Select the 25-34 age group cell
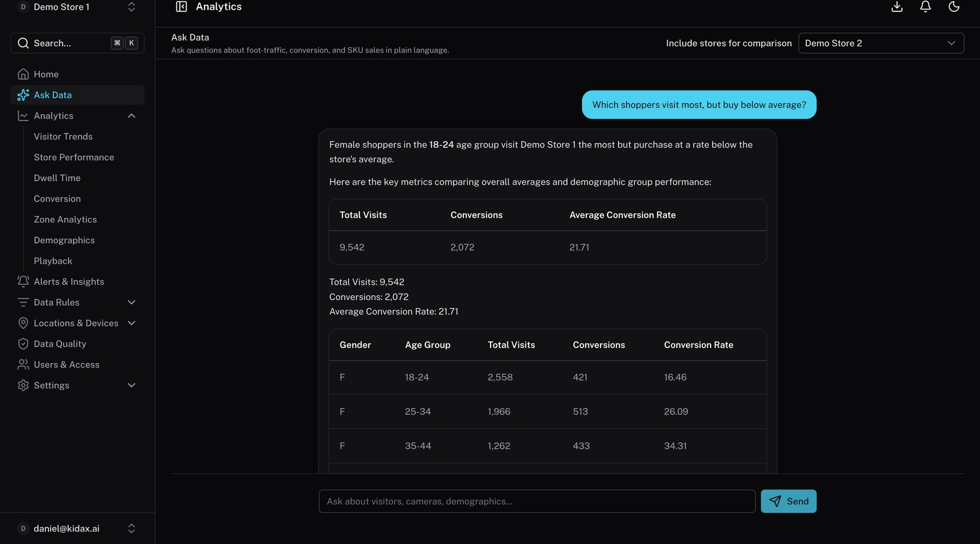The height and width of the screenshot is (544, 980). (418, 411)
